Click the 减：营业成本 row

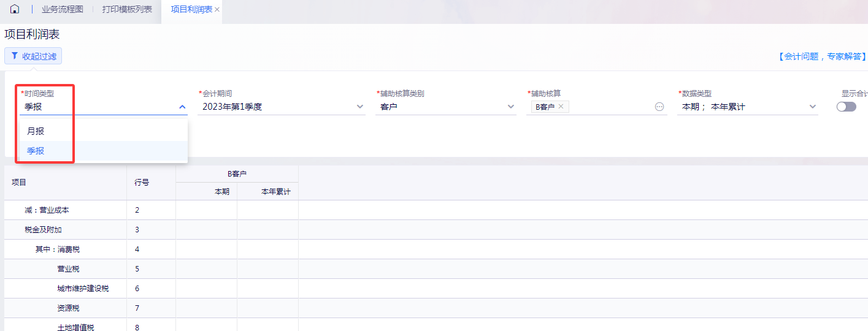pyautogui.click(x=47, y=210)
